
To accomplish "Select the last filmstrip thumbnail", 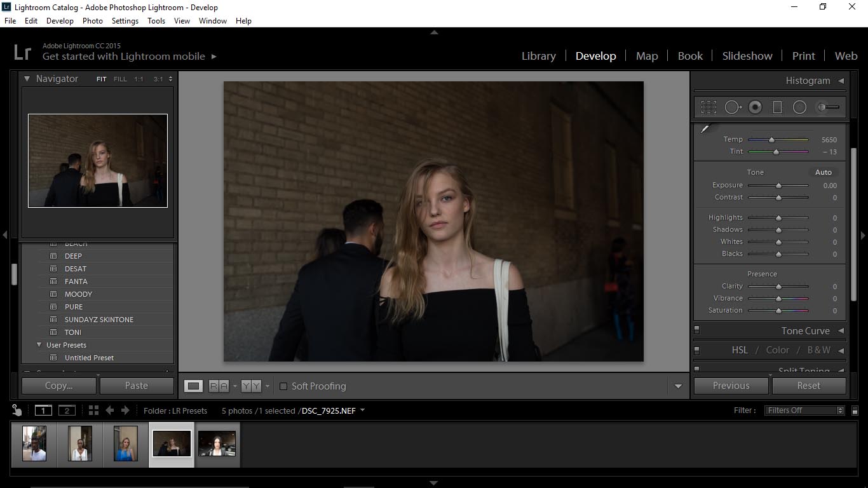I will tap(217, 443).
